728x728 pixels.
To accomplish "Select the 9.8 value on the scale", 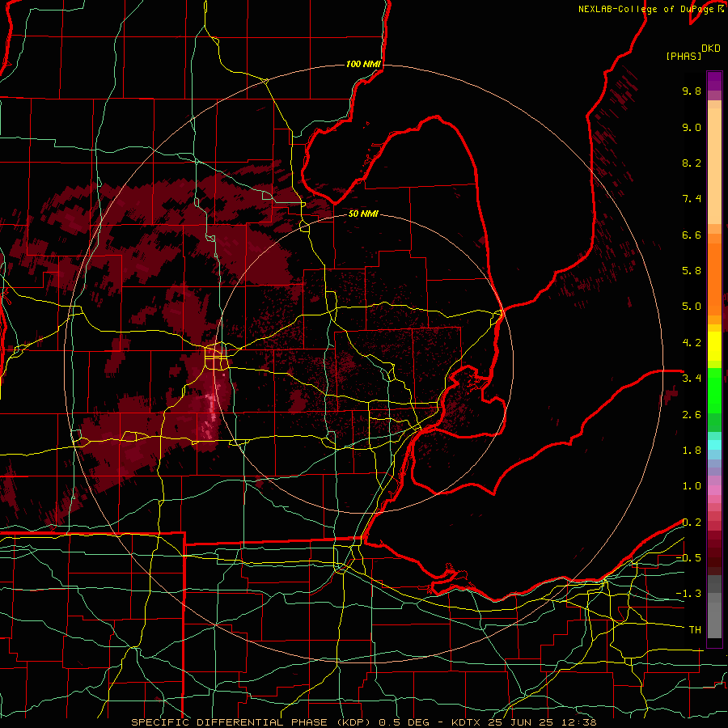I will pos(692,91).
